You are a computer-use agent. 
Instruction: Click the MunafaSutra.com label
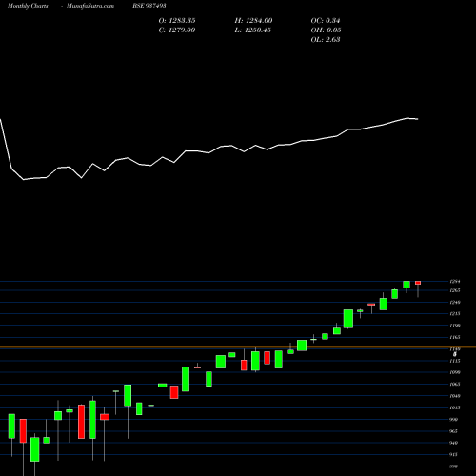click(x=90, y=6)
